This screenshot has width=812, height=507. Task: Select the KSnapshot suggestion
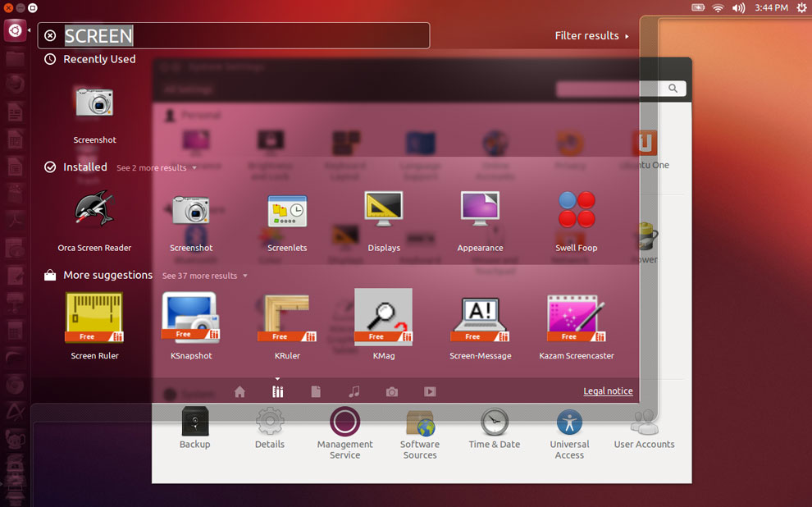[x=191, y=327]
